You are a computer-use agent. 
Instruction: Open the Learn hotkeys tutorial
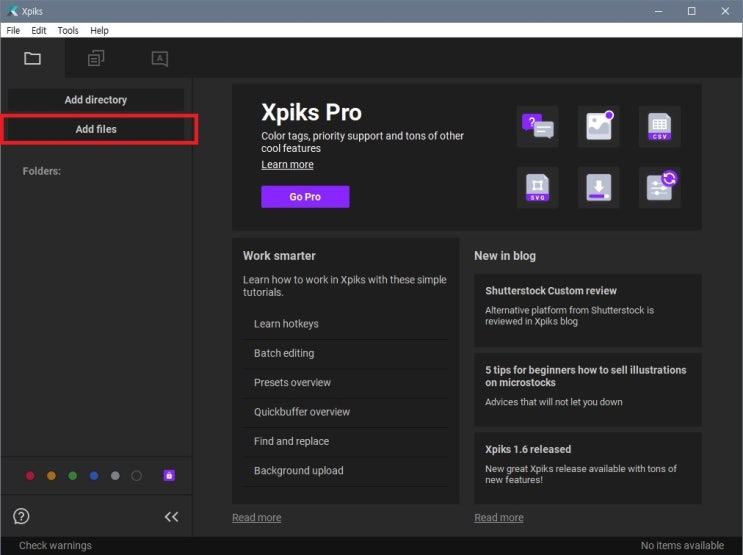[345, 324]
